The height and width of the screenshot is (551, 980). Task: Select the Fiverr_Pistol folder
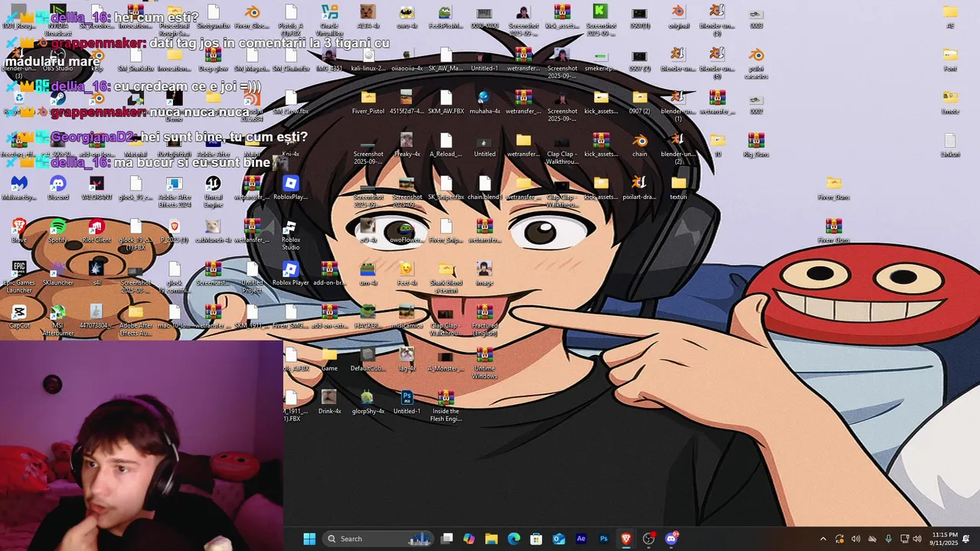pyautogui.click(x=368, y=103)
